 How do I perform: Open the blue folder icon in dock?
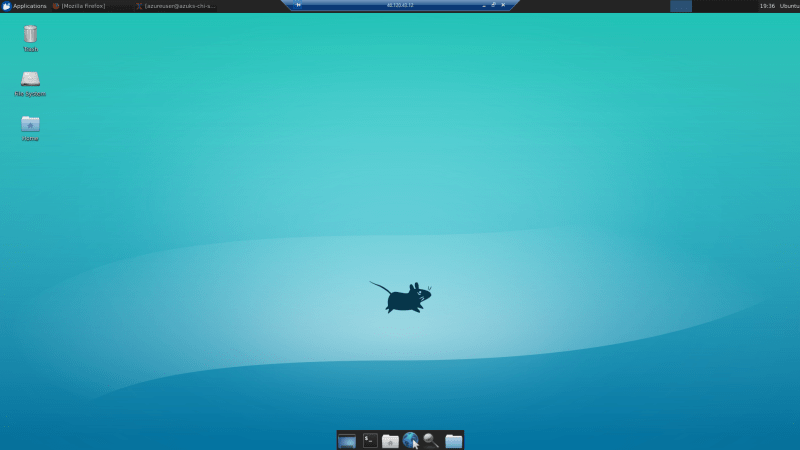pyautogui.click(x=453, y=440)
